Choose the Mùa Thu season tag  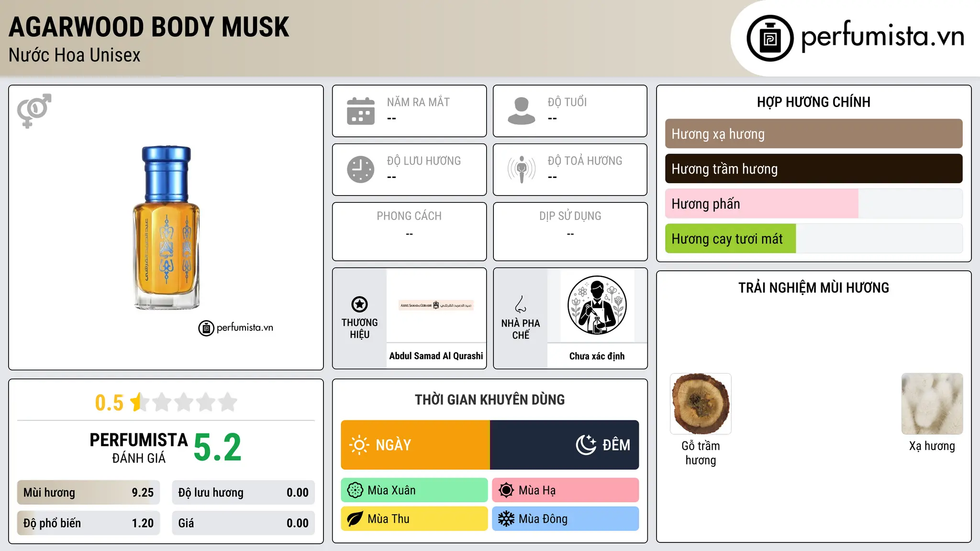click(x=414, y=519)
